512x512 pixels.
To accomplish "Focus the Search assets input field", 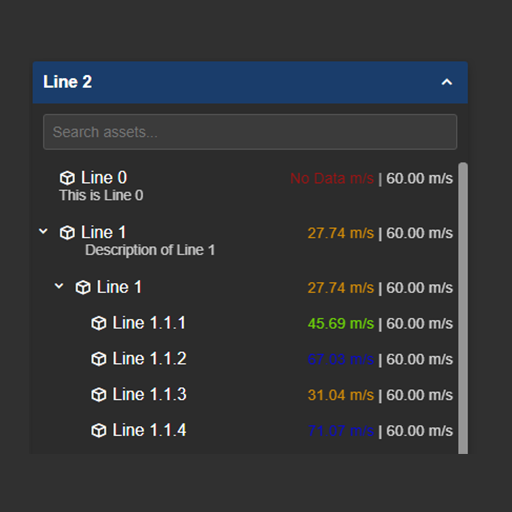I will click(250, 132).
